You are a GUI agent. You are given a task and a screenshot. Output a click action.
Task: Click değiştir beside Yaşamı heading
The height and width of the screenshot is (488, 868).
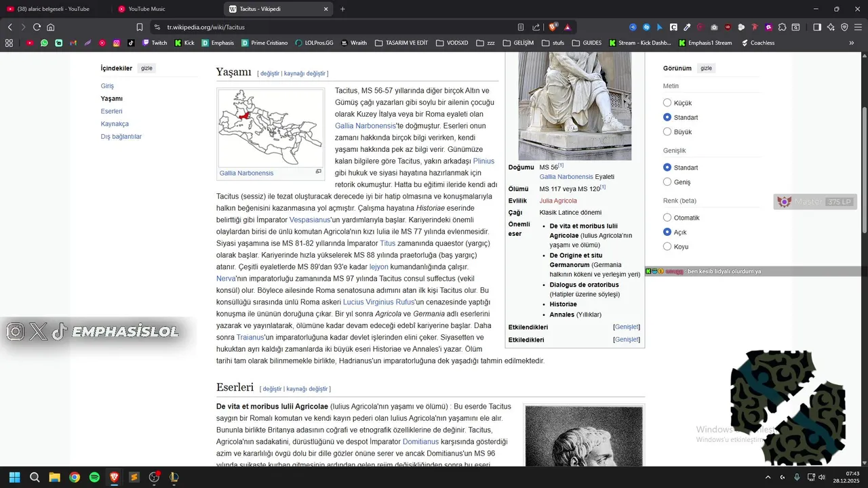coord(269,73)
